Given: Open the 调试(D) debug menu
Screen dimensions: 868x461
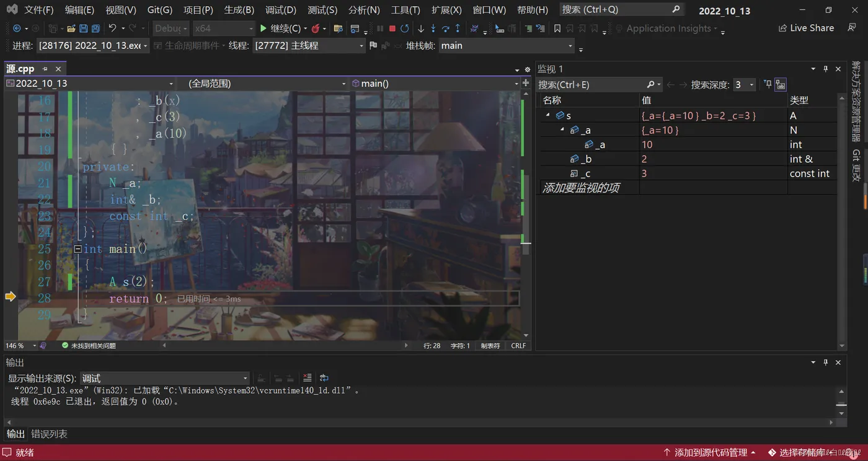Looking at the screenshot, I should tap(281, 10).
